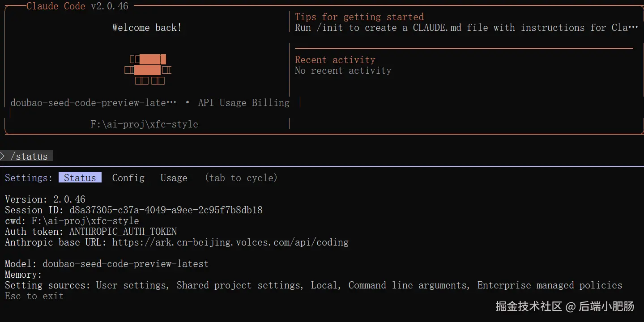Image resolution: width=644 pixels, height=322 pixels.
Task: Click the Claude Code pixel mascot logo
Action: coord(148,70)
